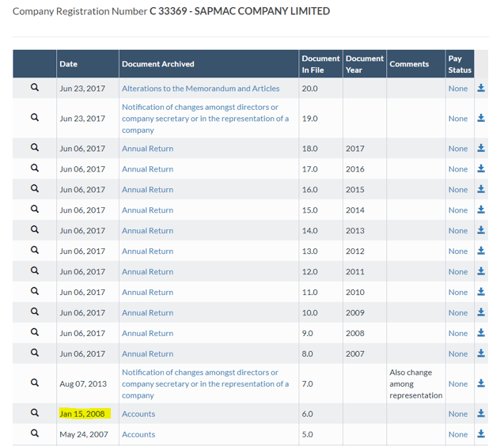Download the Jan 15, 2008 Accounts document
This screenshot has height=446, width=504.
[x=480, y=414]
